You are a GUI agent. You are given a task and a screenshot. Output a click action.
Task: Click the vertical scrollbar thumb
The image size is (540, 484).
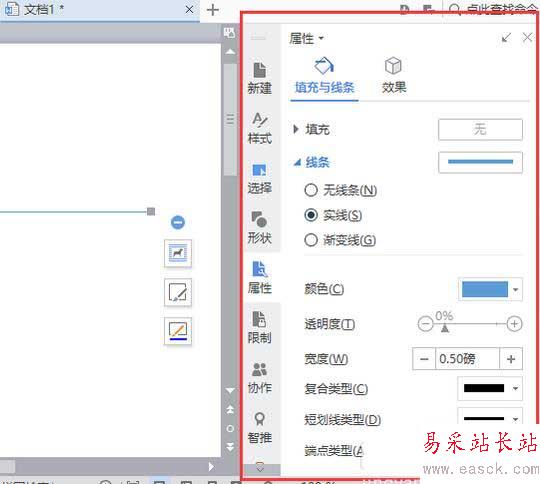point(230,120)
